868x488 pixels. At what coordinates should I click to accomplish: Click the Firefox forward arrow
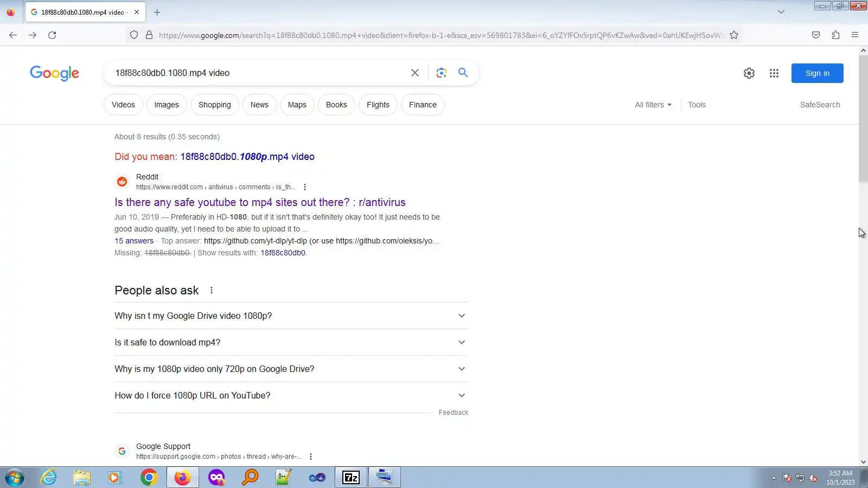(x=33, y=35)
